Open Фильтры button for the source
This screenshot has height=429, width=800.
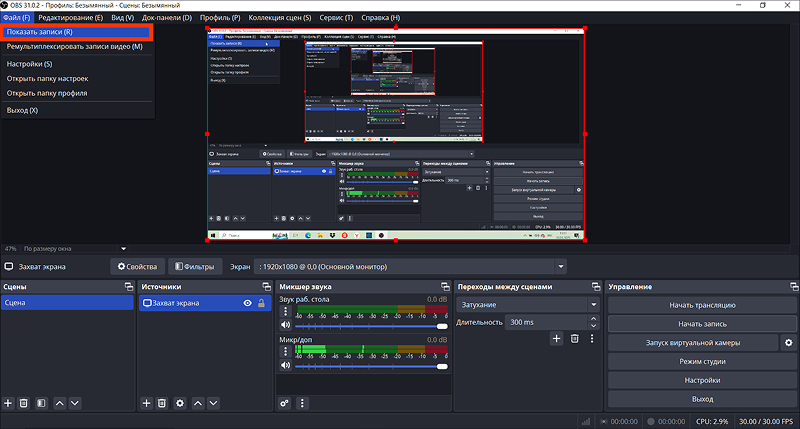click(x=195, y=266)
